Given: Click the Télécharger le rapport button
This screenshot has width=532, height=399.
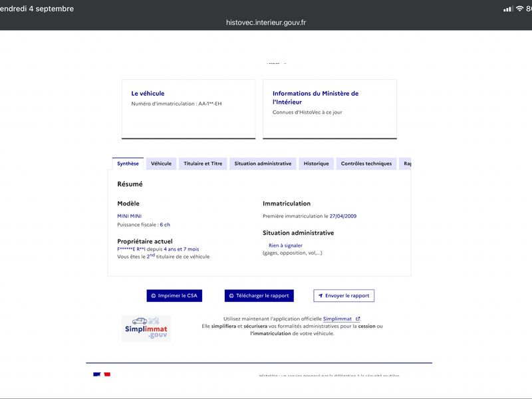Looking at the screenshot, I should (259, 296).
